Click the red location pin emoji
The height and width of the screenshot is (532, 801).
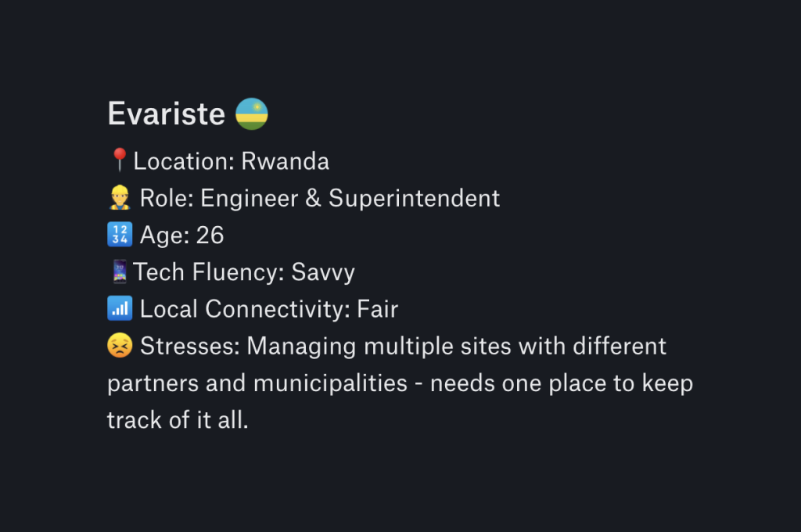[x=120, y=160]
